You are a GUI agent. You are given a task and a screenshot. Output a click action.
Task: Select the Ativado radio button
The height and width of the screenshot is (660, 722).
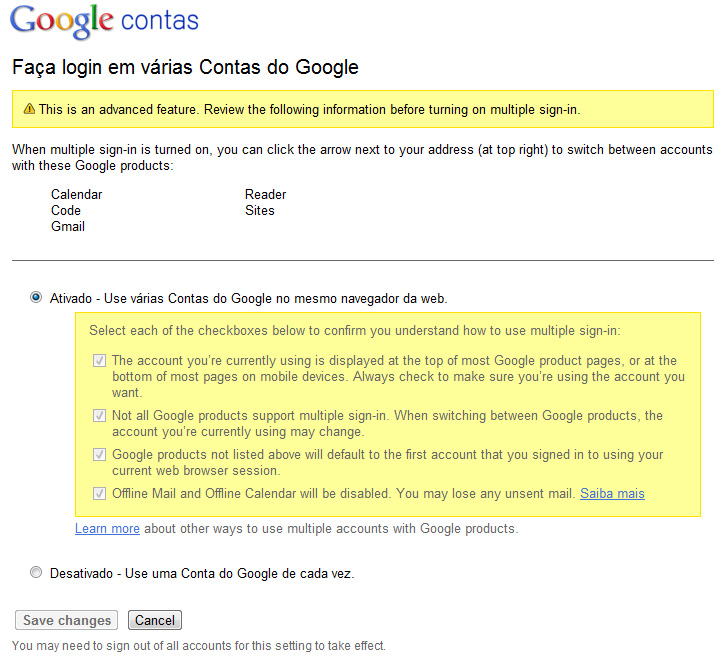point(37,297)
